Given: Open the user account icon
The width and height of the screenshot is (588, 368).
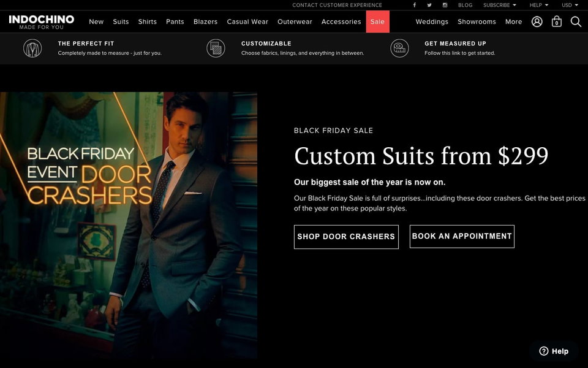Looking at the screenshot, I should pos(537,22).
